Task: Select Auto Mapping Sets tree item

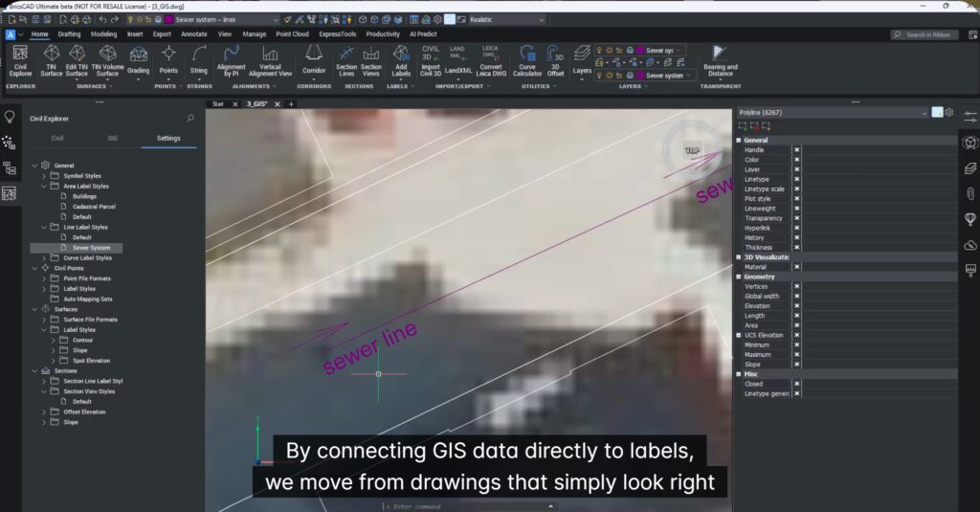Action: pos(88,299)
